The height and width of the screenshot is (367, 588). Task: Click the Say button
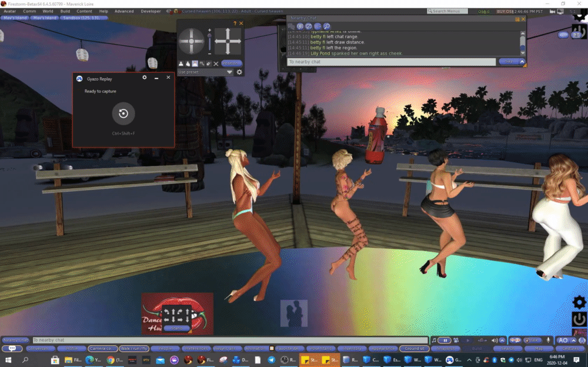tap(509, 62)
